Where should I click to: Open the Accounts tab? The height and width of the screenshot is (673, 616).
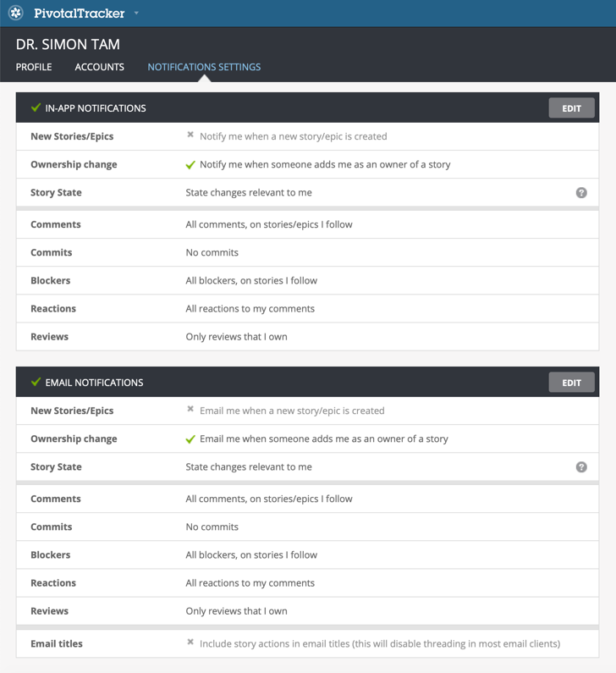click(99, 67)
